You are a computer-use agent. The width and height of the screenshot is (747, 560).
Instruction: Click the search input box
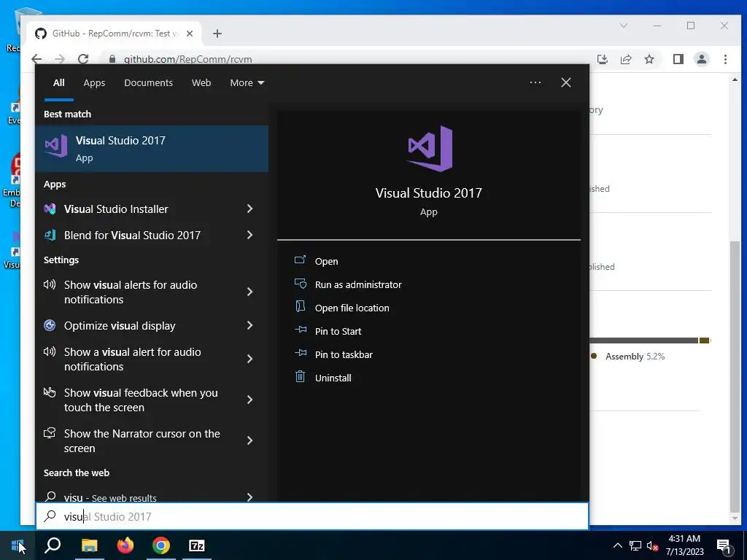coord(312,516)
